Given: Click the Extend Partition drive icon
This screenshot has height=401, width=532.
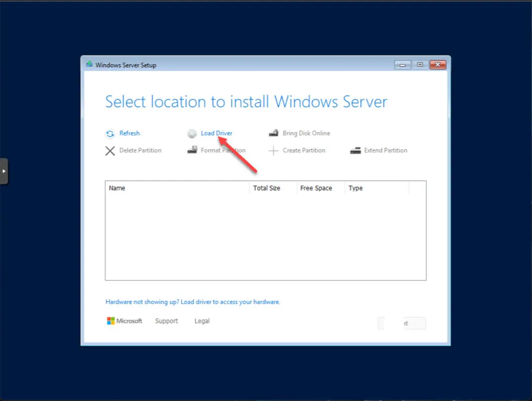Looking at the screenshot, I should click(x=355, y=151).
